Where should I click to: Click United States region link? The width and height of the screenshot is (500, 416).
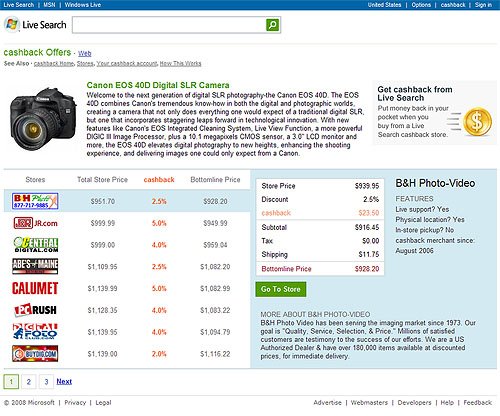pyautogui.click(x=384, y=5)
